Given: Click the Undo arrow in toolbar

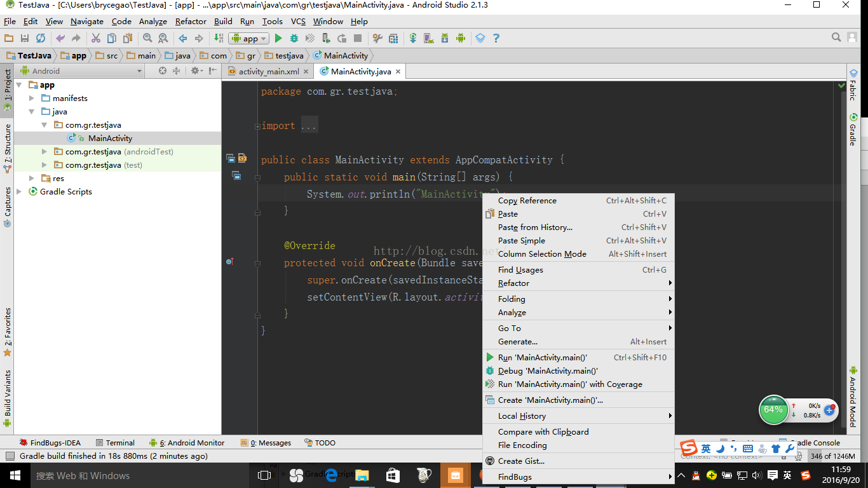Looking at the screenshot, I should point(60,38).
